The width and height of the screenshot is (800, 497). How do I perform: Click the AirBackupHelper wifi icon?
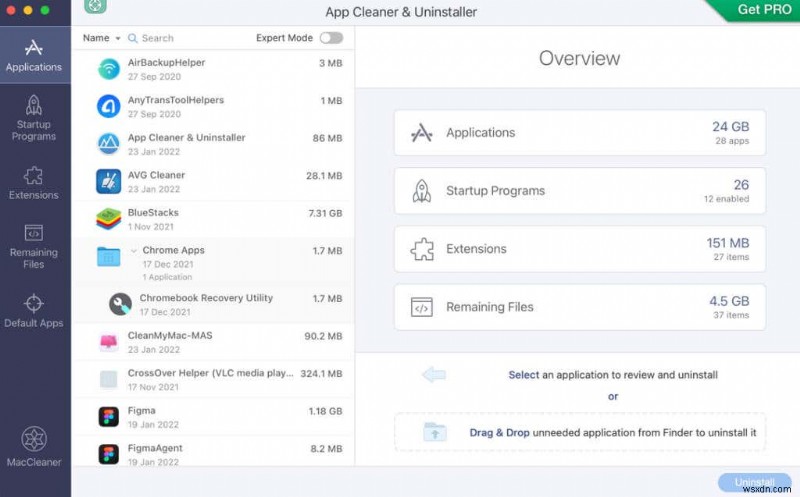tap(109, 69)
